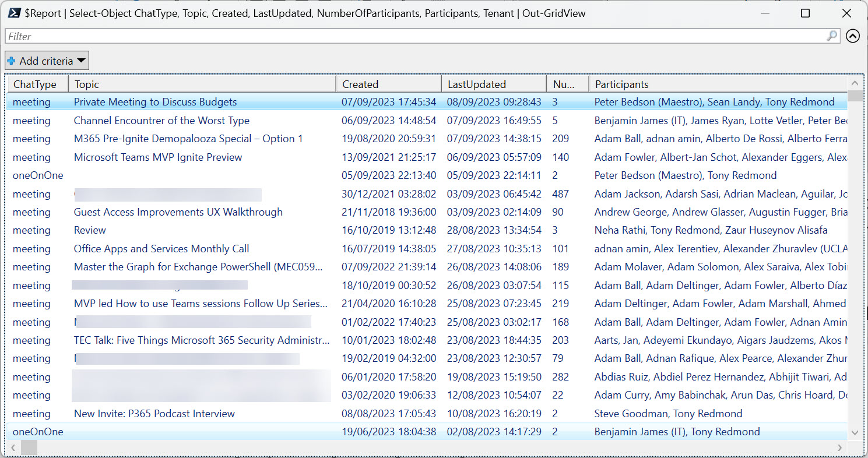
Task: Select New Invite: P365 Podcast Interview row
Action: coord(427,414)
